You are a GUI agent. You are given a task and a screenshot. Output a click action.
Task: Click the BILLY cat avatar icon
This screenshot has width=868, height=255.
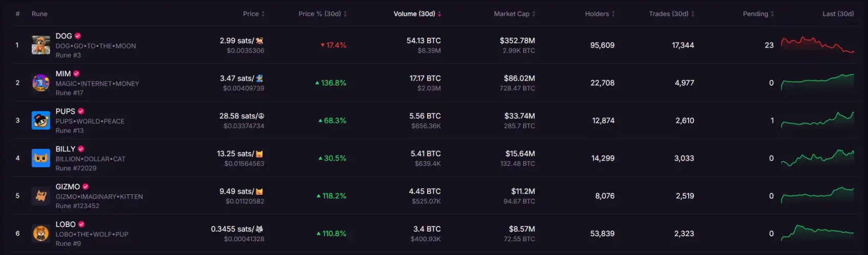click(x=41, y=158)
